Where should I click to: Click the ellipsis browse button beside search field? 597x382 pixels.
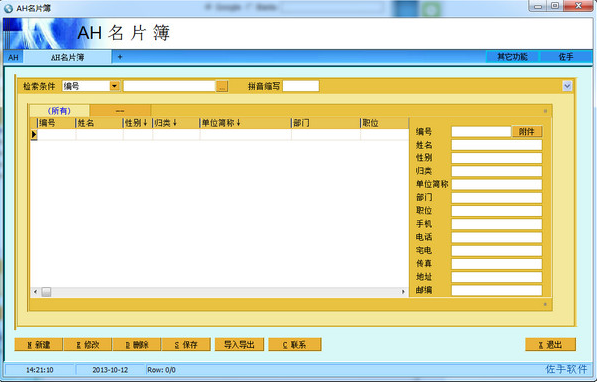pyautogui.click(x=222, y=86)
